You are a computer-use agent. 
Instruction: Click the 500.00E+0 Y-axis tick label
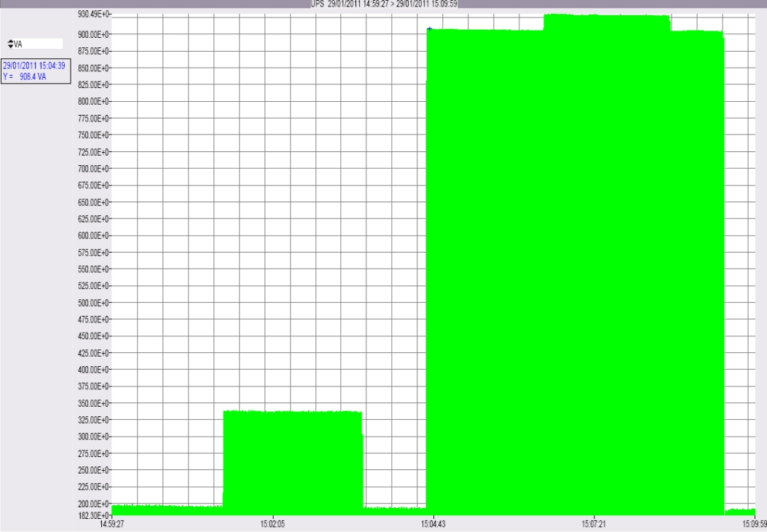[93, 303]
